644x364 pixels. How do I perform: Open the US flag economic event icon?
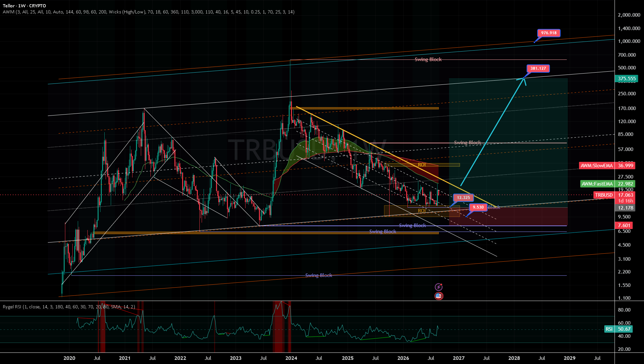point(439,296)
